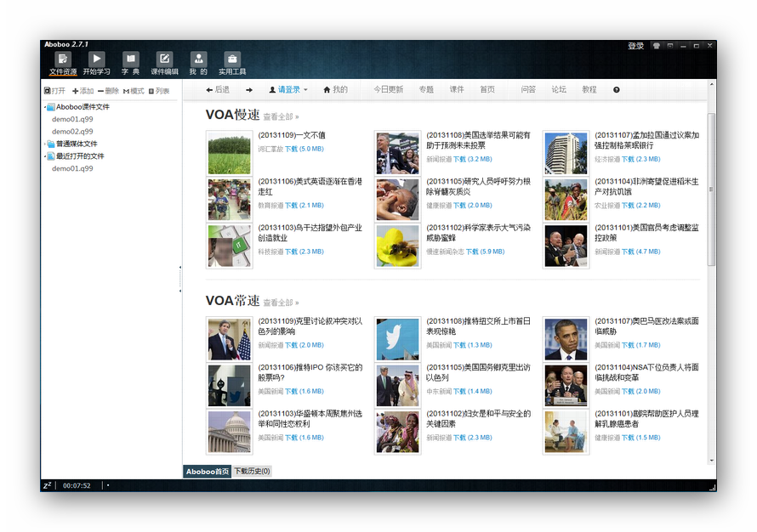
Task: Open the article 奥巴马医改法案或面临威胁
Action: coord(647,326)
